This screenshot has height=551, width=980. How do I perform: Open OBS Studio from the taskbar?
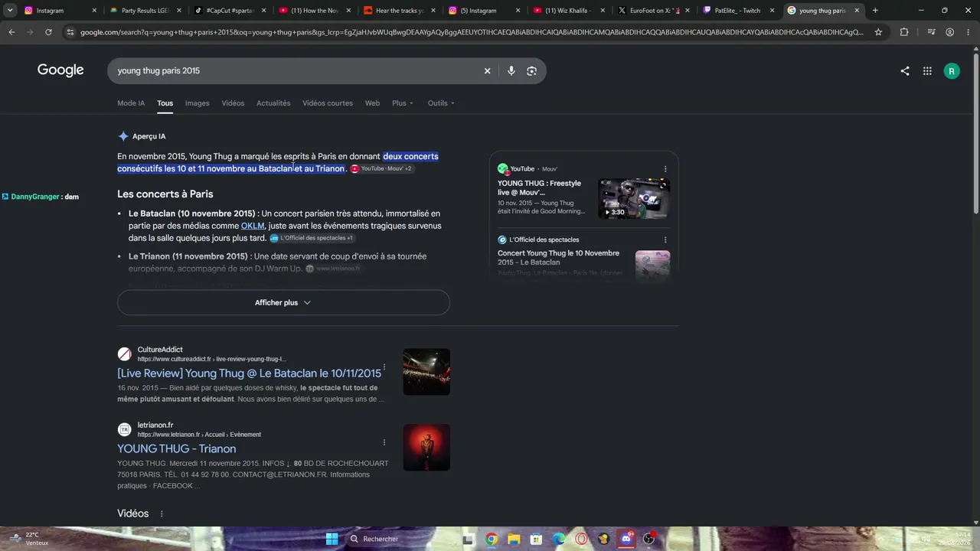point(649,539)
